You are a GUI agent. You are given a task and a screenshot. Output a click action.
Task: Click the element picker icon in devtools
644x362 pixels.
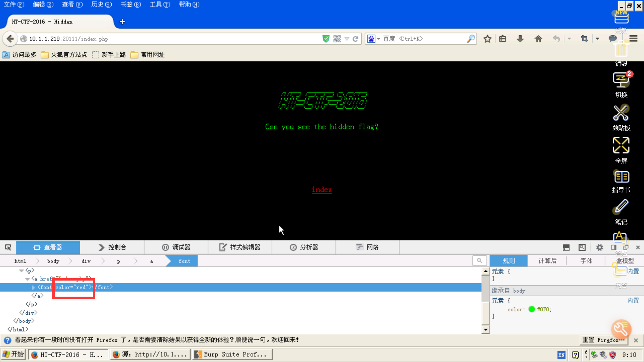pos(8,247)
